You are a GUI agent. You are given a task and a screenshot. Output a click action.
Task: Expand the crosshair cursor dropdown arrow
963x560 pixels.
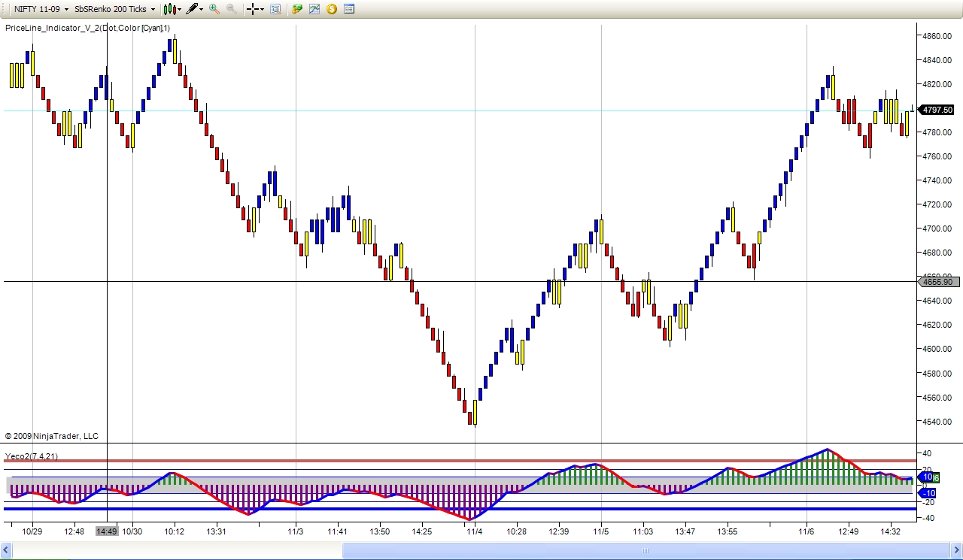[263, 9]
